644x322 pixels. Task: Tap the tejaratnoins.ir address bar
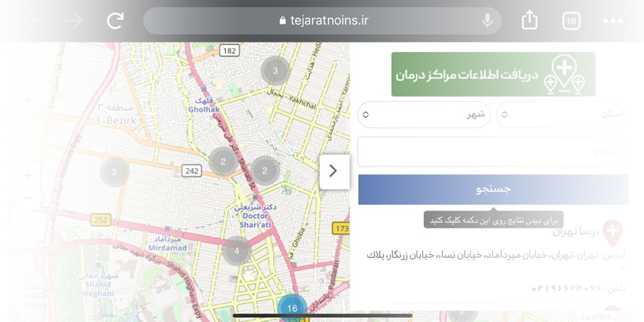tap(323, 21)
